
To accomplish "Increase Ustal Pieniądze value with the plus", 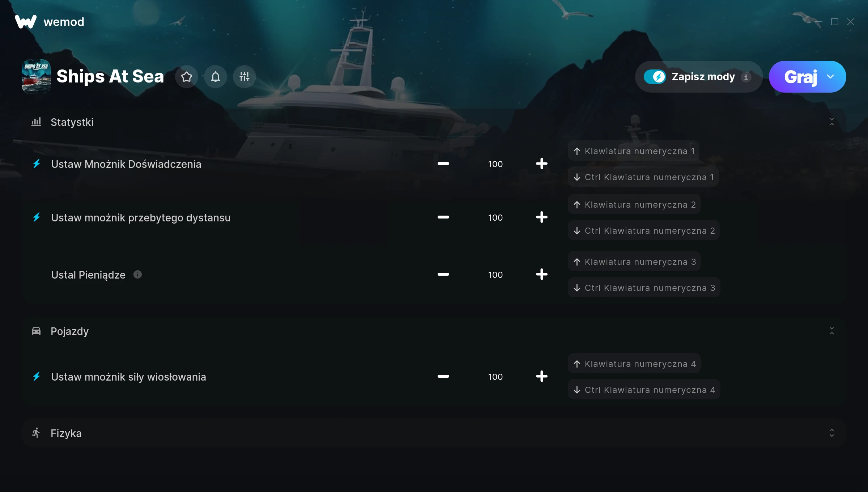I will (x=541, y=275).
